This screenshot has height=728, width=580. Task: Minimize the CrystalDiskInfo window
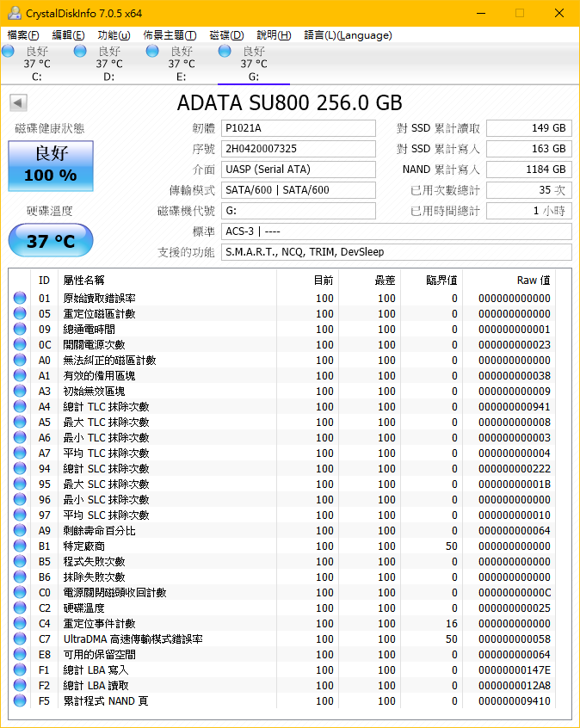481,13
